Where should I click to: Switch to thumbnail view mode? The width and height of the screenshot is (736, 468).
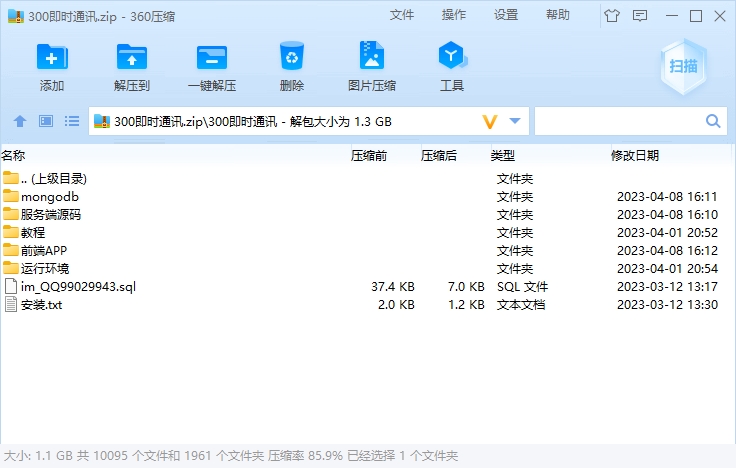(45, 121)
